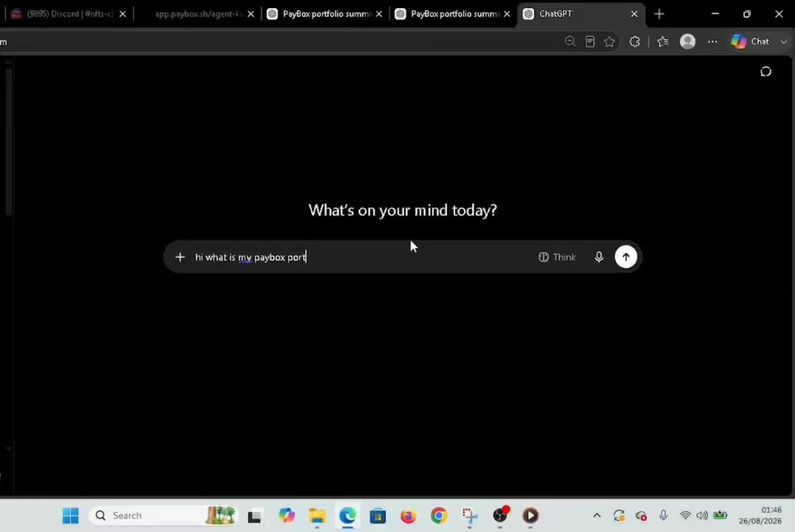Open a temporary chat via top-right icon

tap(766, 72)
